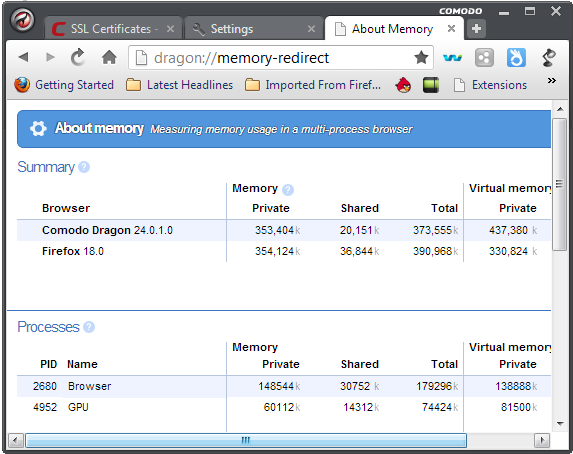Click the horizontal scrollbar right arrow
Image resolution: width=573 pixels, height=454 pixels.
[542, 440]
